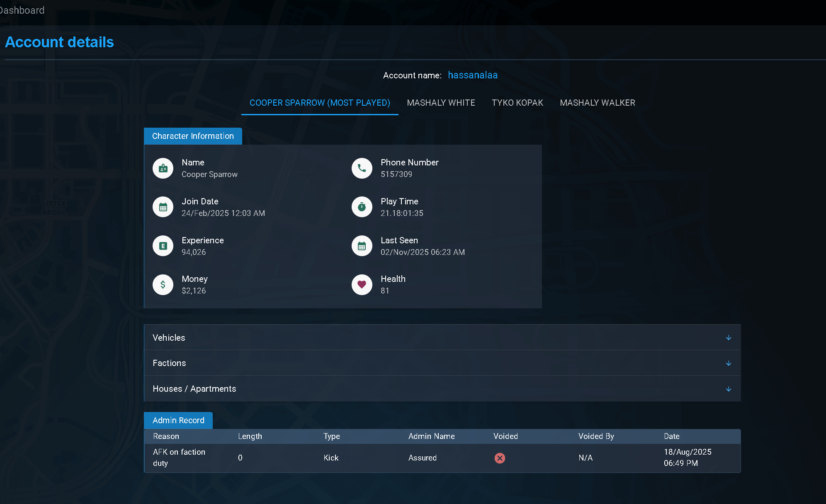Click the Type column header
The image size is (826, 504).
tap(332, 436)
